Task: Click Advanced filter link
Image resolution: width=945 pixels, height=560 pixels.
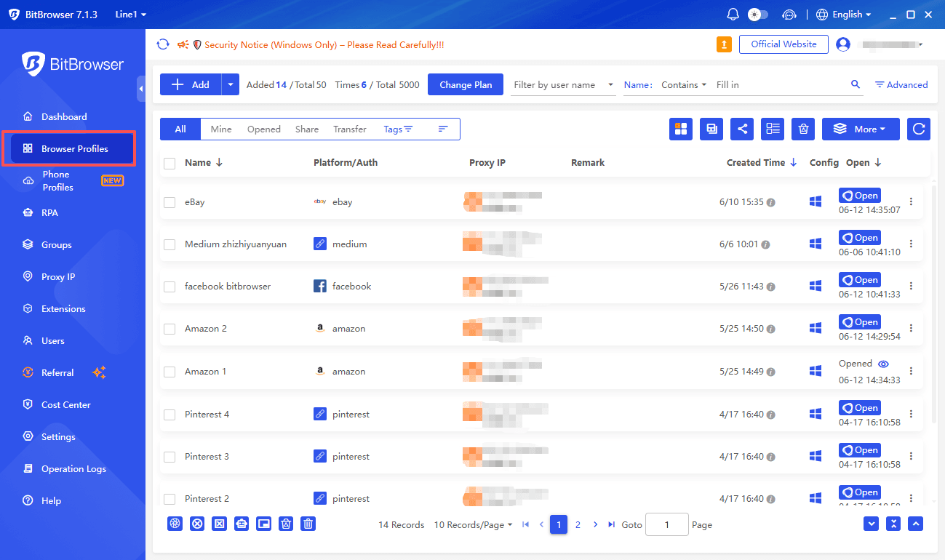Action: coord(901,84)
